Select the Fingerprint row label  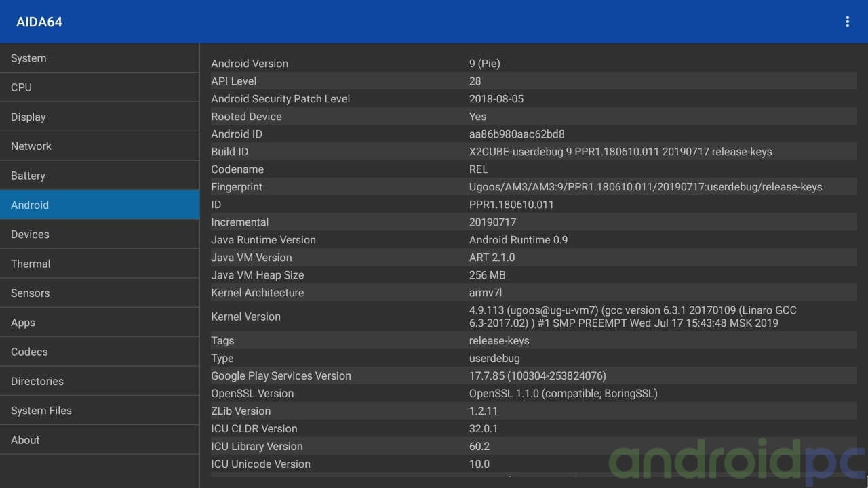coord(237,187)
